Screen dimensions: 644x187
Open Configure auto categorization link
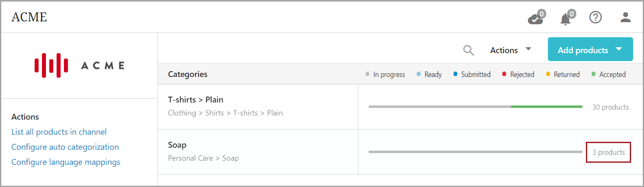(65, 147)
